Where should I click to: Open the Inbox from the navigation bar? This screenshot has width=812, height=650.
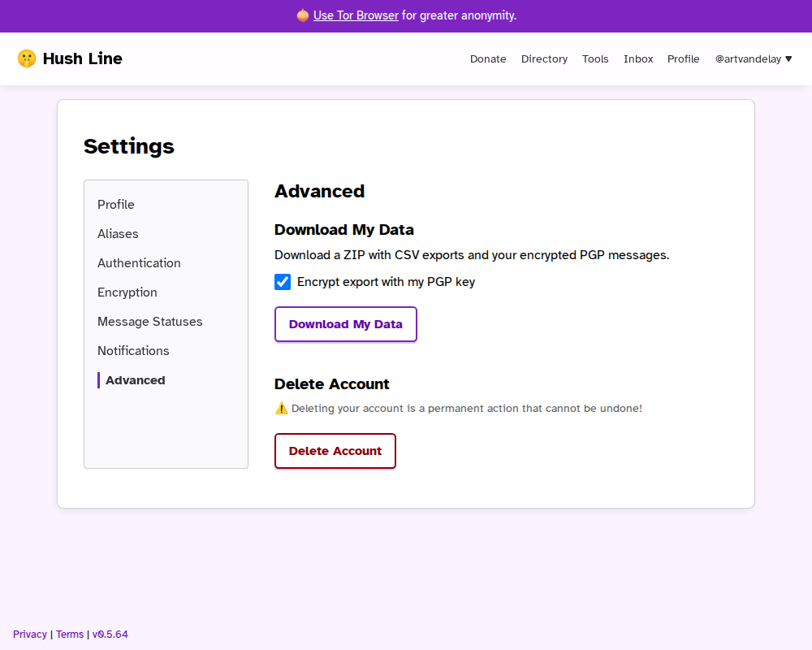click(638, 58)
